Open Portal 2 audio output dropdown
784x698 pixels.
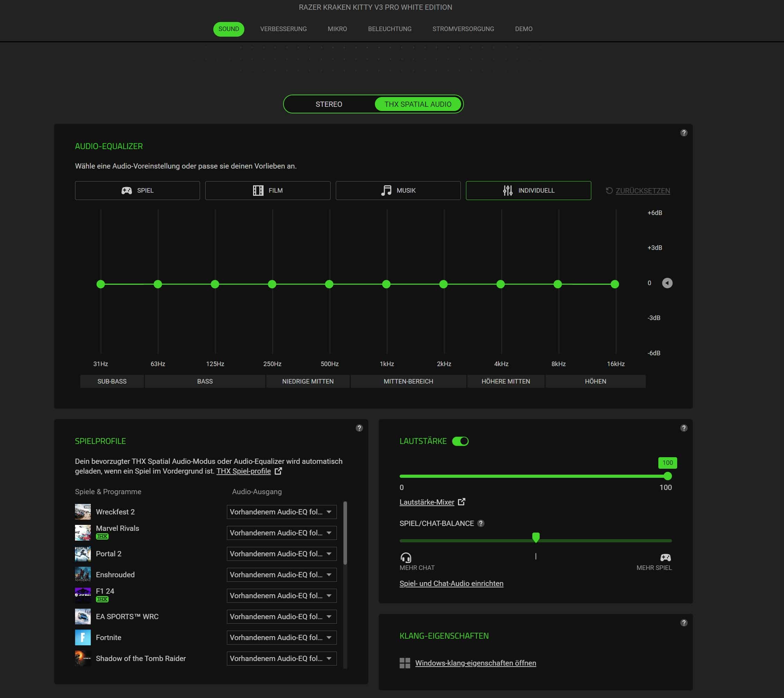282,554
